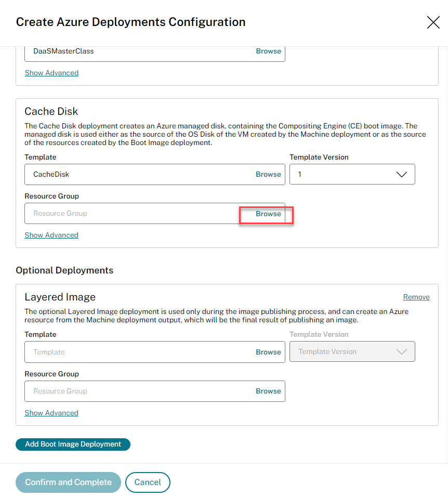This screenshot has height=497, width=448.
Task: Remove the Layered Image deployment
Action: pos(416,297)
